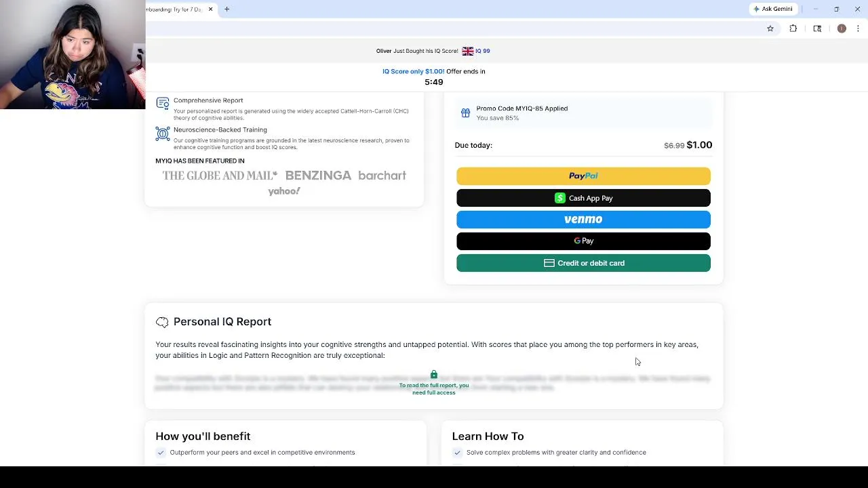Click the crossed-out $6.99 price
This screenshot has height=488, width=868.
pyautogui.click(x=674, y=146)
